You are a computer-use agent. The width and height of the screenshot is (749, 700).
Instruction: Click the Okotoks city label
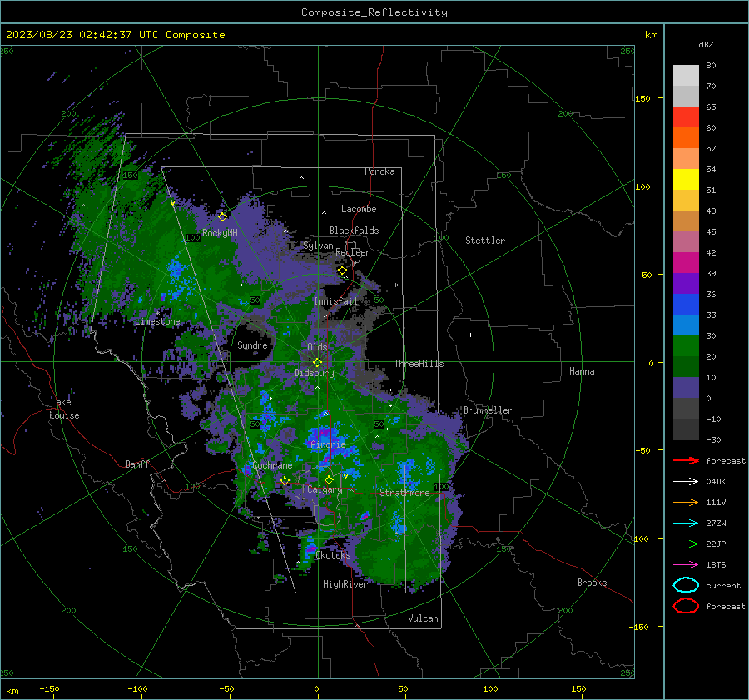pos(333,555)
